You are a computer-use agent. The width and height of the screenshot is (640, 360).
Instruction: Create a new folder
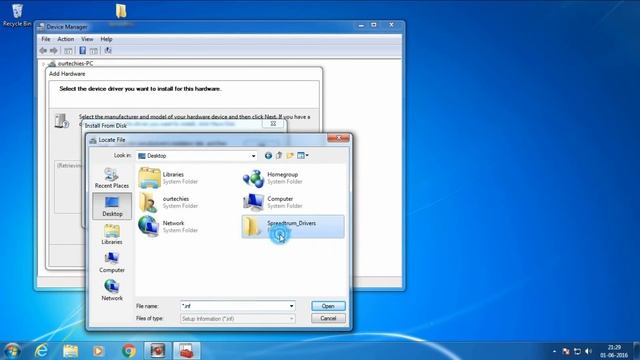pyautogui.click(x=290, y=156)
